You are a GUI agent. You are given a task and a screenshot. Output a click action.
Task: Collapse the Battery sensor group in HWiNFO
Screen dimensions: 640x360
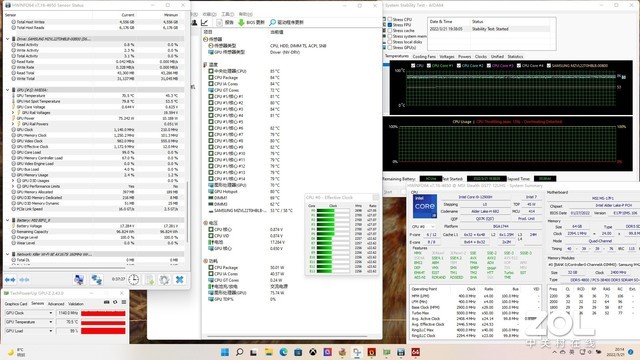click(8, 220)
